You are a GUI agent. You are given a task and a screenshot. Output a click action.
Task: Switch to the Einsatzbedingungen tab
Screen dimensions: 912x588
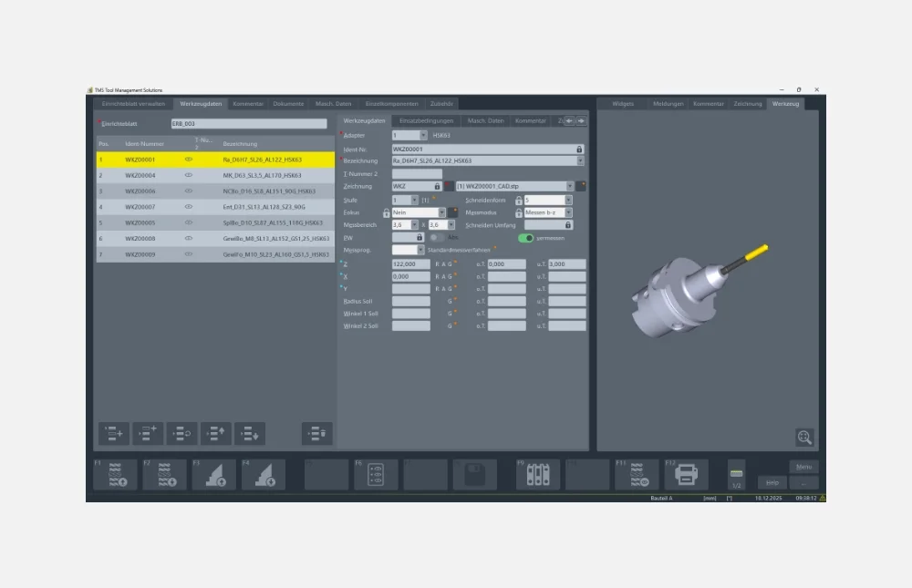point(426,120)
